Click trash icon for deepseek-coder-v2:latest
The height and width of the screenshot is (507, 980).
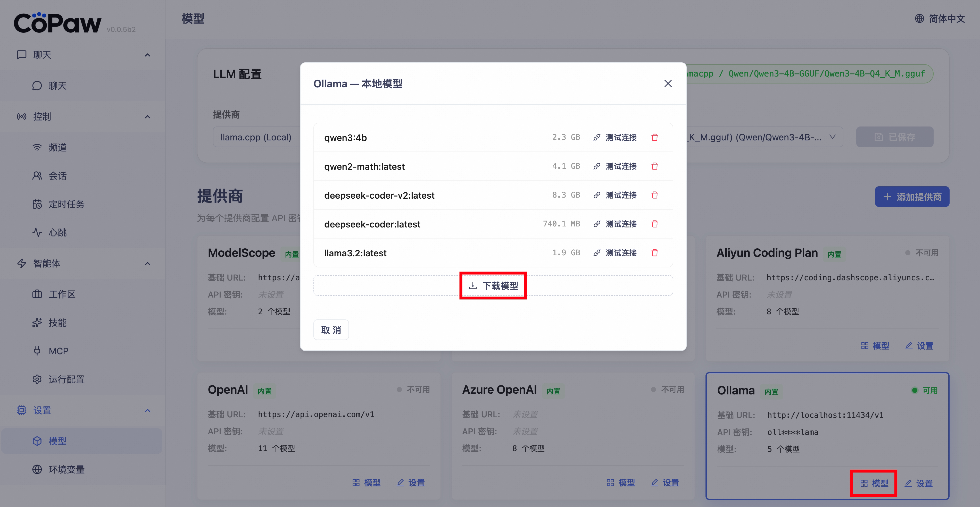654,195
